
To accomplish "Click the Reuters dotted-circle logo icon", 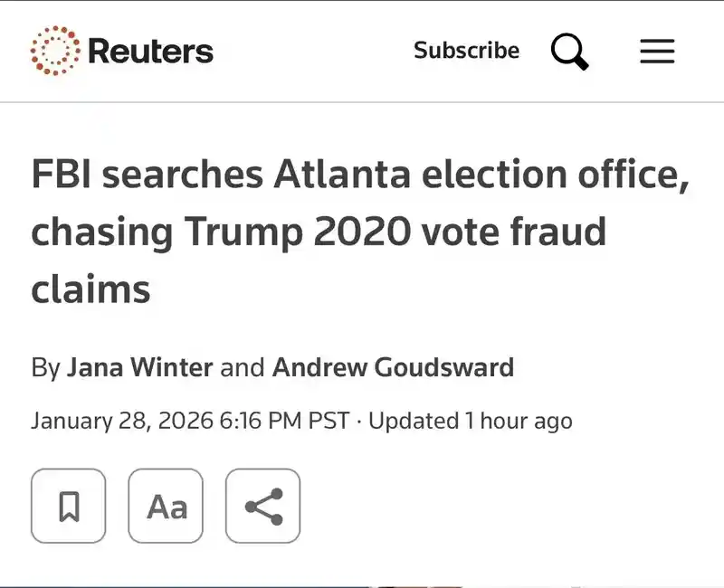I will 55,51.
